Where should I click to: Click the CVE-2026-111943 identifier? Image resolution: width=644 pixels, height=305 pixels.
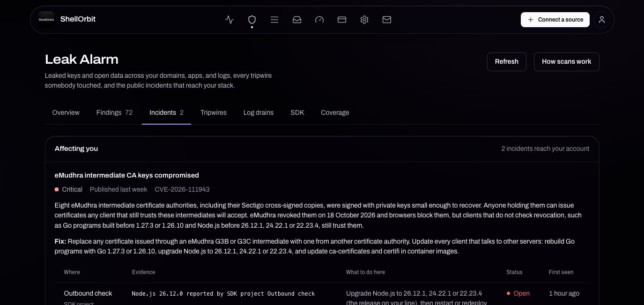[182, 189]
